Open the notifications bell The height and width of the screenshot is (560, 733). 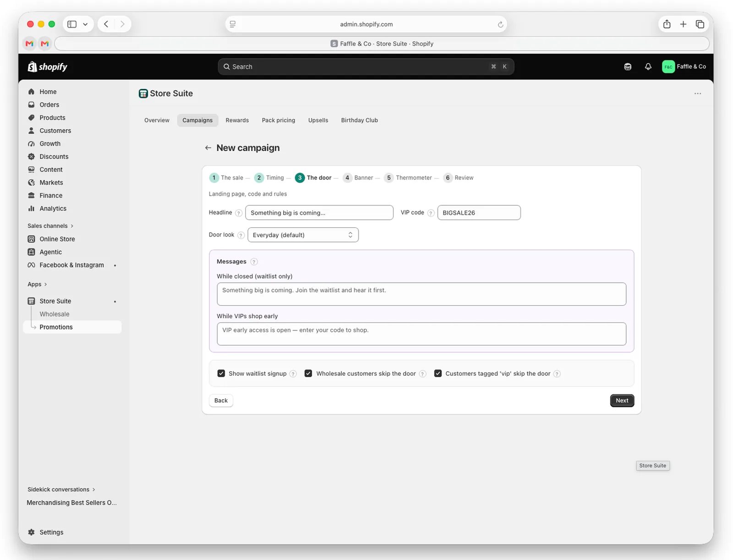(648, 67)
